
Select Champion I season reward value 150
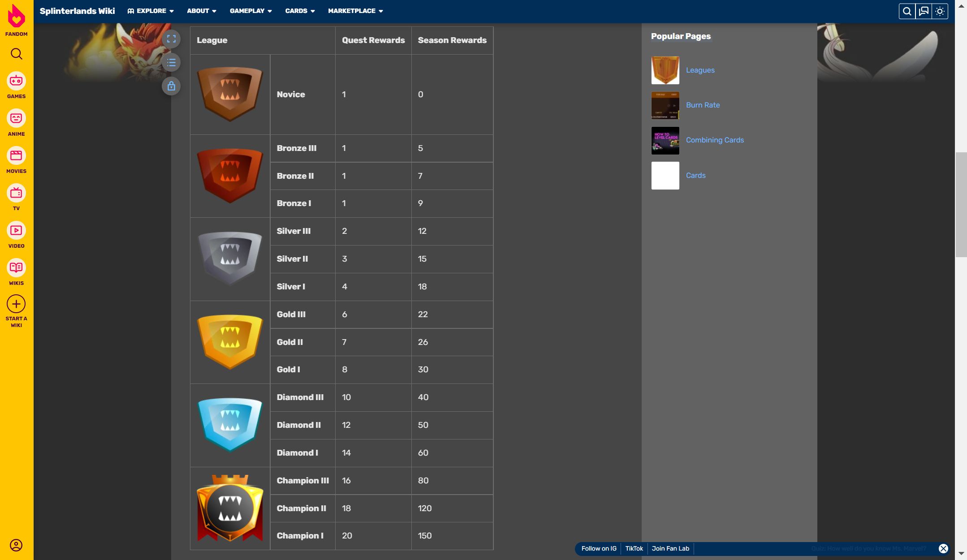pyautogui.click(x=424, y=536)
